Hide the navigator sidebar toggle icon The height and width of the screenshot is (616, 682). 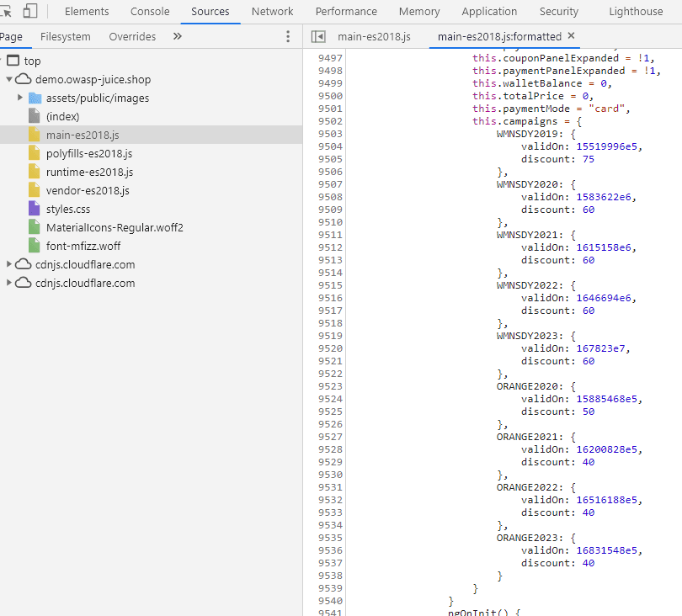(x=318, y=36)
